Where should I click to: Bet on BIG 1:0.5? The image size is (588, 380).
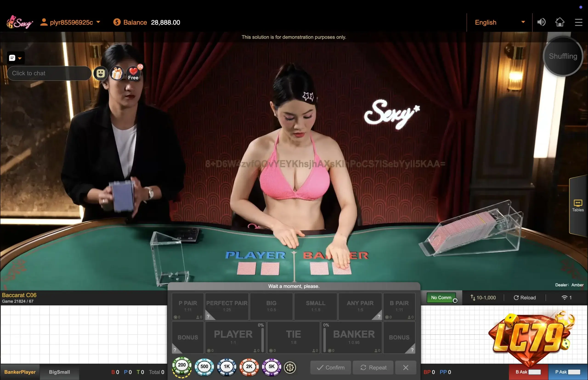271,306
